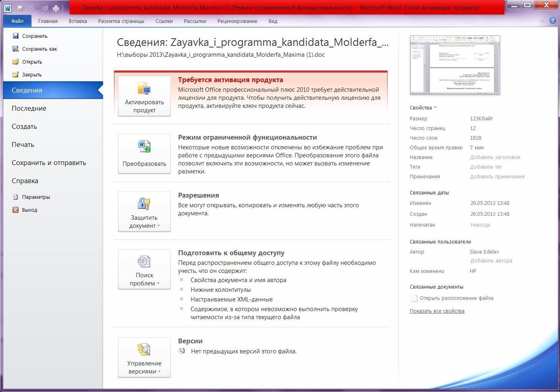Viewport: 560px width, 392px height.
Task: Click the quick print printer icon
Action: (x=56, y=8)
